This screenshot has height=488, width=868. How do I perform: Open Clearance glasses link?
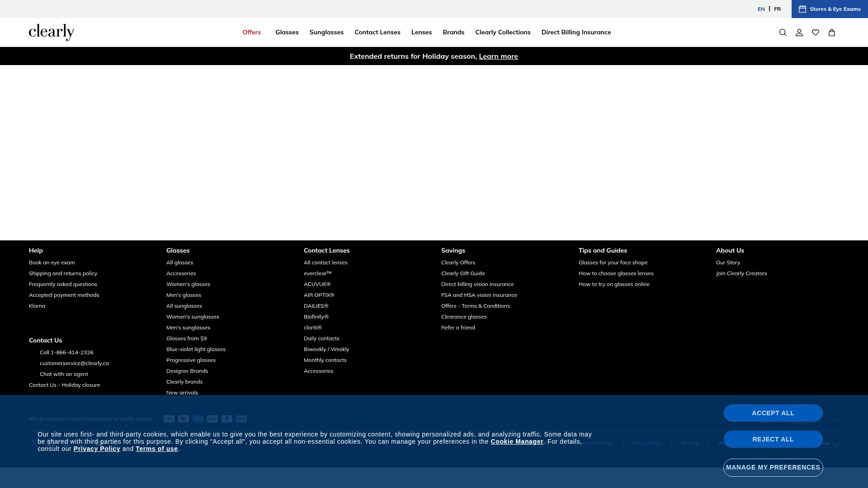(464, 317)
